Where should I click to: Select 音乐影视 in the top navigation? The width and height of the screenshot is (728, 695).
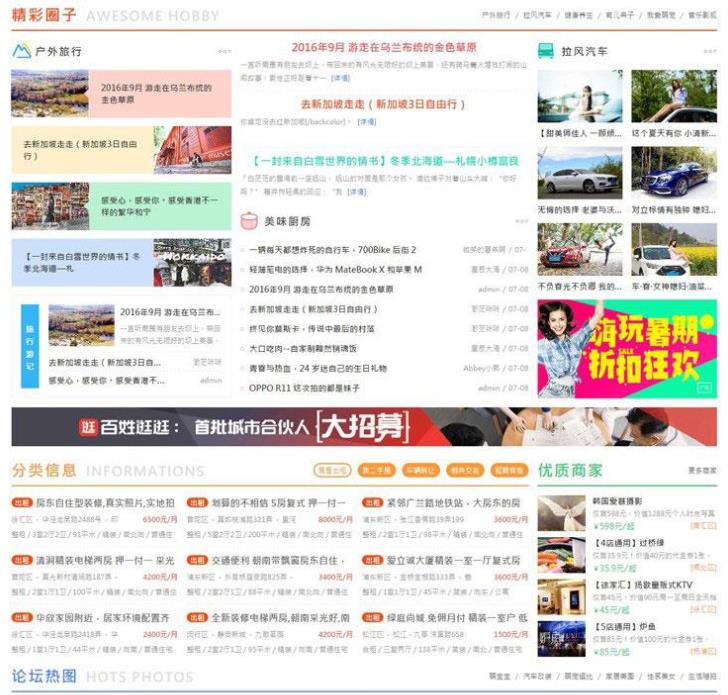[x=701, y=15]
